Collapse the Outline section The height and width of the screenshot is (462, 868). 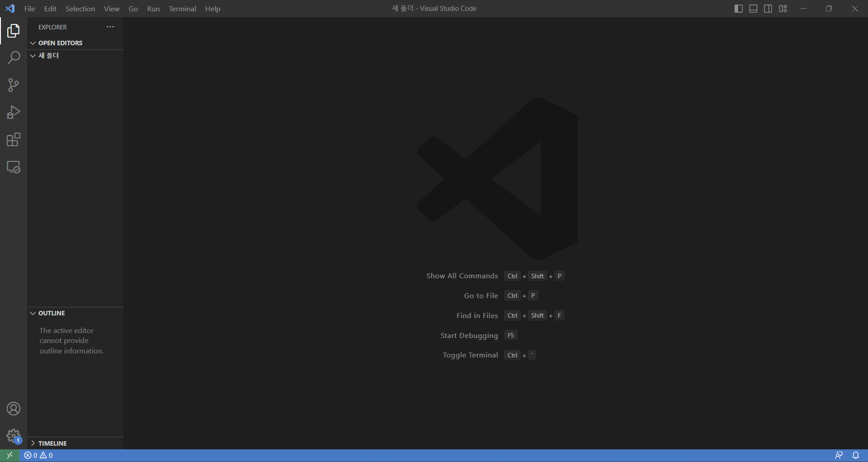[x=75, y=313]
